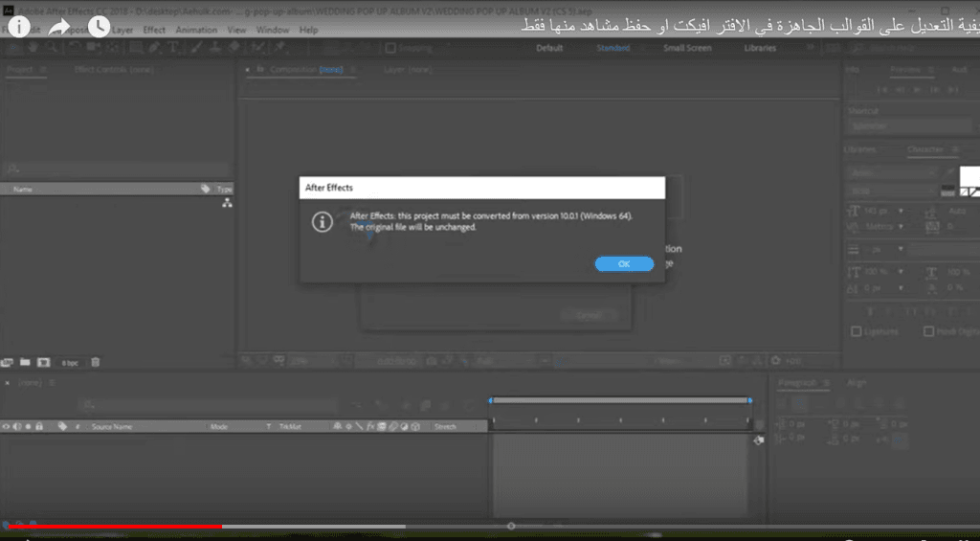
Task: Click the label tag icon in Project header
Action: tap(205, 189)
